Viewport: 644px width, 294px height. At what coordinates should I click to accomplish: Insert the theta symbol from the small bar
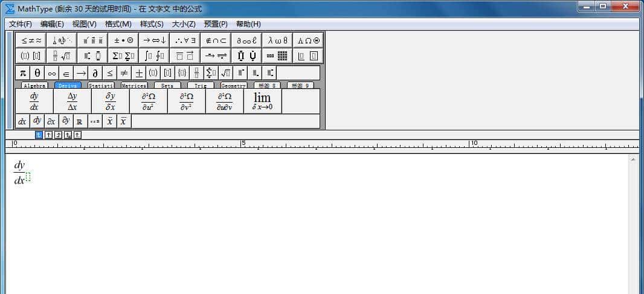coord(37,73)
